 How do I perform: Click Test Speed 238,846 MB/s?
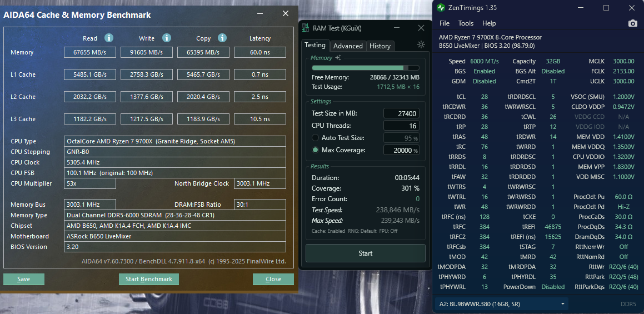[x=398, y=210]
